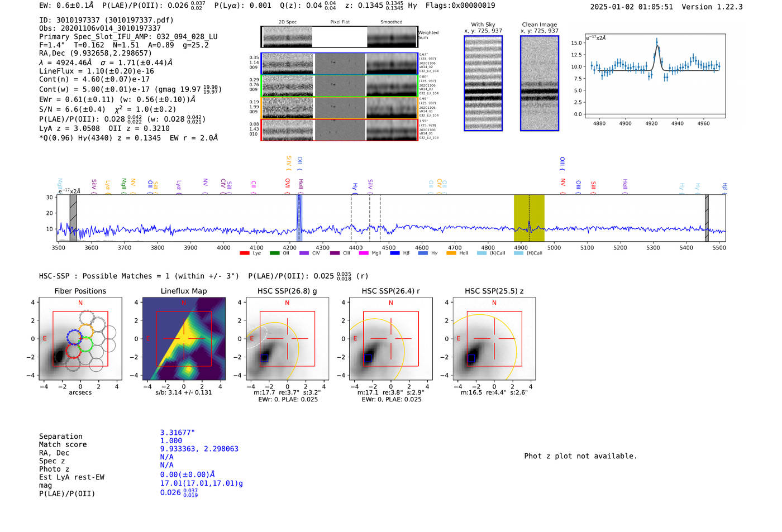Screen dimensions: 782x532
Task: Open the orange-bordered fiber spectrum row
Action: pyautogui.click(x=340, y=108)
